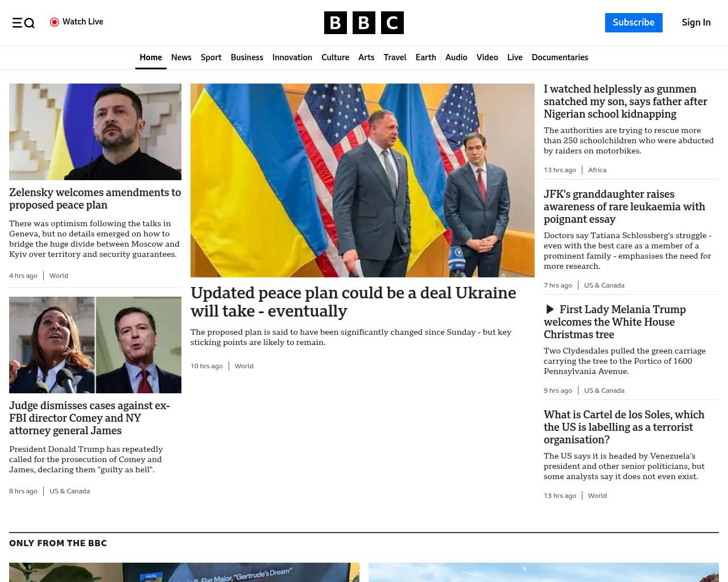Viewport: 728px width, 582px height.
Task: Open the Zelensky portrait thumbnail
Action: 95,132
